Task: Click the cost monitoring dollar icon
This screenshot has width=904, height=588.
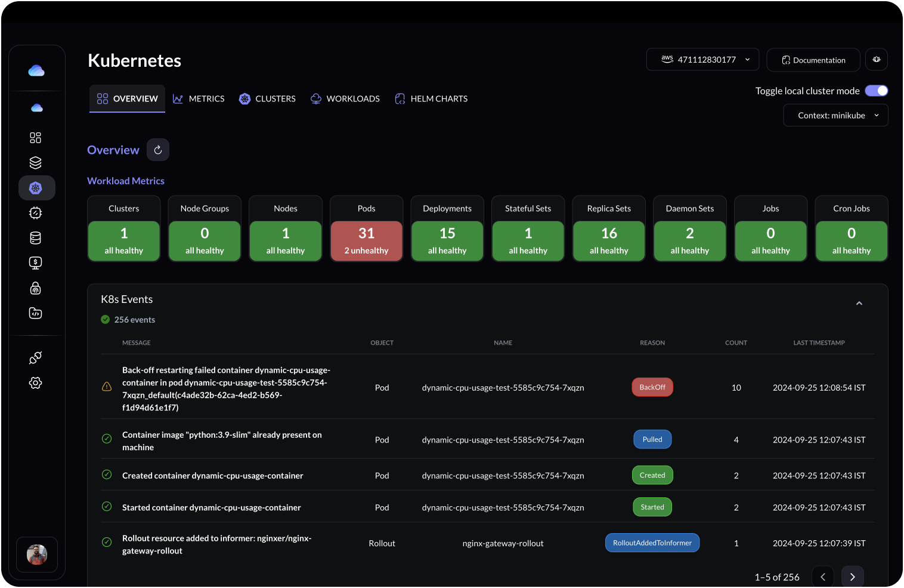Action: [35, 262]
